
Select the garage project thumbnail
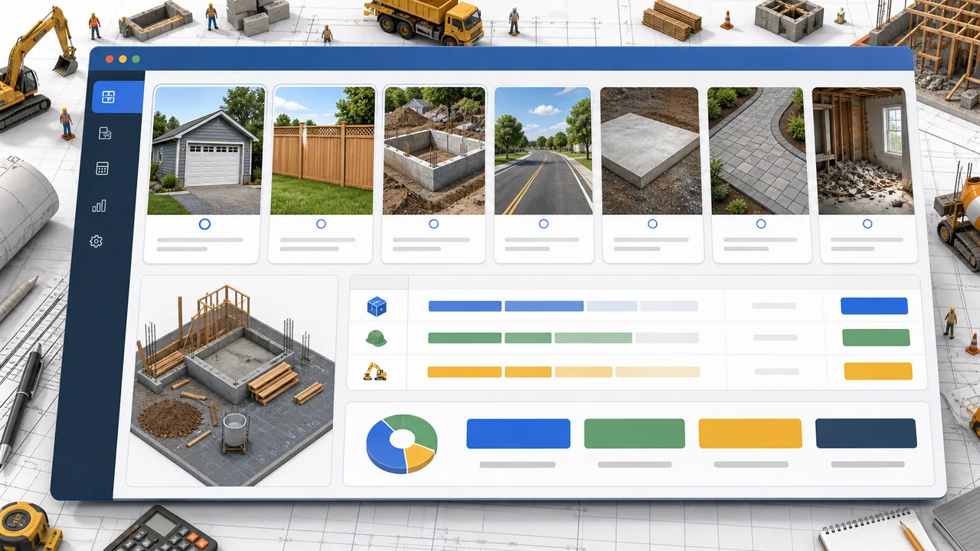(x=205, y=151)
